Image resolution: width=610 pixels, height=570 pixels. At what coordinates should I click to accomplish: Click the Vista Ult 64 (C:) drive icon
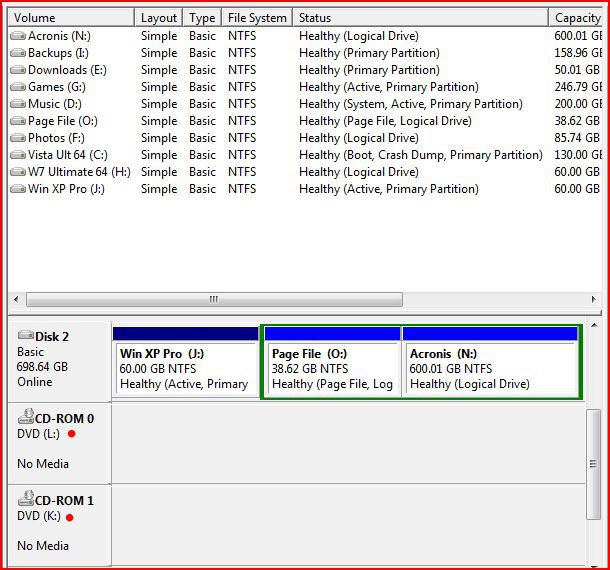point(18,155)
